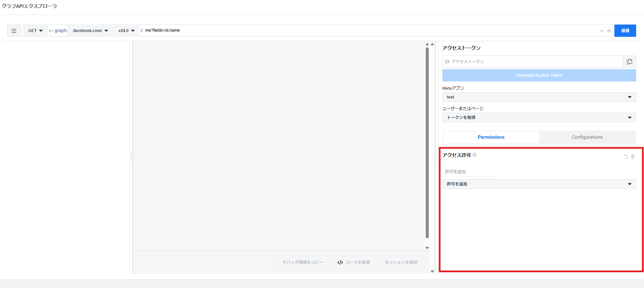
Task: Copy the access token with clipboard icon
Action: [x=629, y=62]
